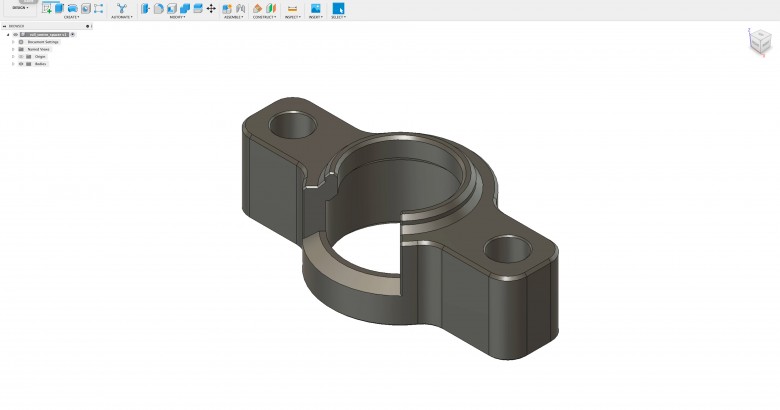Toggle visibility of the Origin folder
The height and width of the screenshot is (410, 780).
(x=21, y=57)
